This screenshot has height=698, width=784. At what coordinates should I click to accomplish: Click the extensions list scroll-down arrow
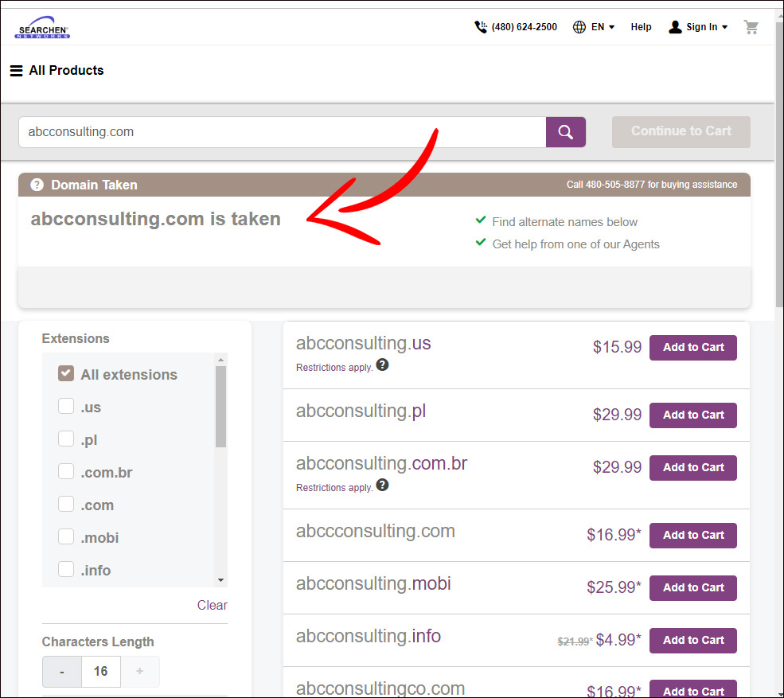coord(221,580)
